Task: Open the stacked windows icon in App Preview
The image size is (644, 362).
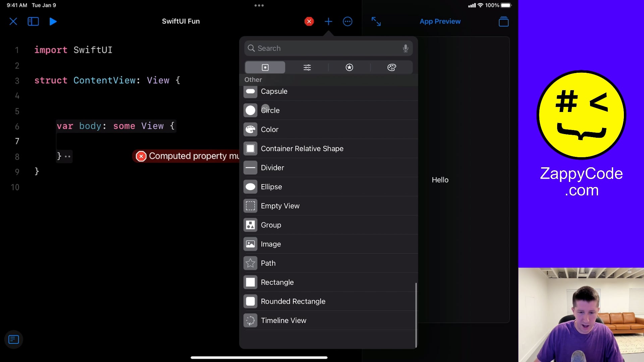Action: pyautogui.click(x=503, y=21)
